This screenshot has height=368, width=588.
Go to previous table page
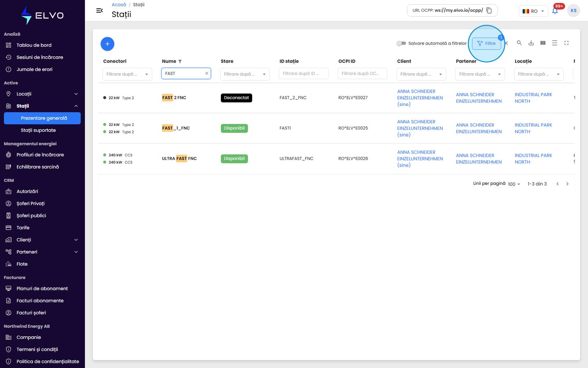pyautogui.click(x=557, y=184)
